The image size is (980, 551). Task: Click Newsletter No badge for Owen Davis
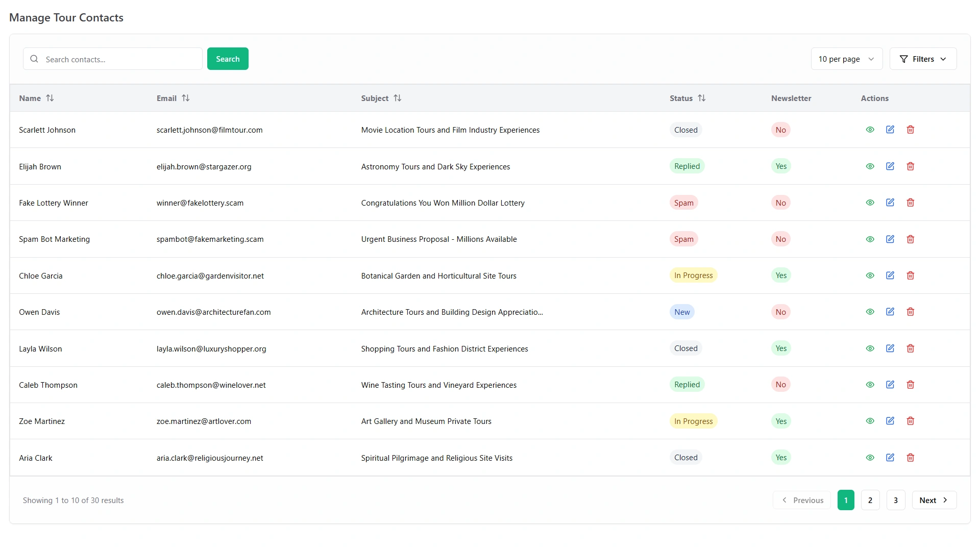pyautogui.click(x=781, y=312)
